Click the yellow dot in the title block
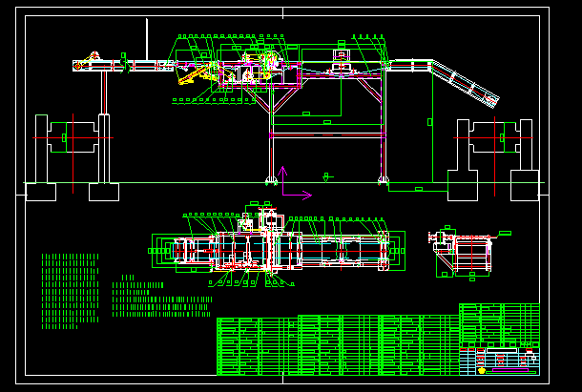 (482, 370)
